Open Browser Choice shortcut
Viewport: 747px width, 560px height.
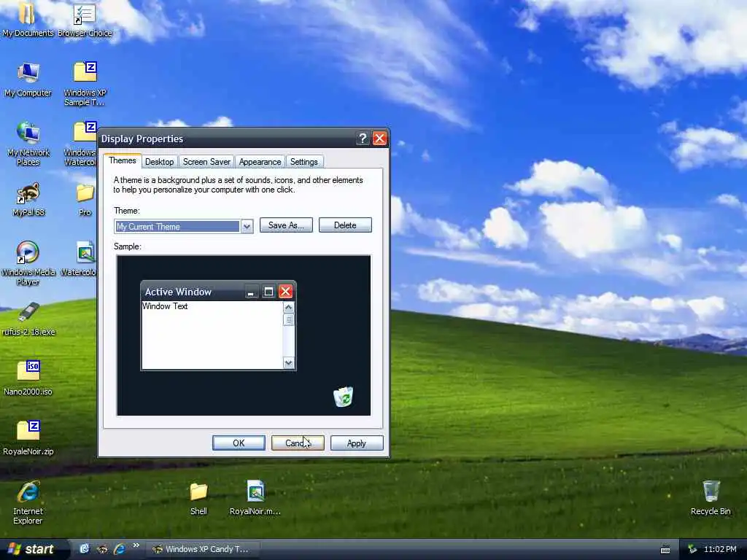(x=85, y=19)
